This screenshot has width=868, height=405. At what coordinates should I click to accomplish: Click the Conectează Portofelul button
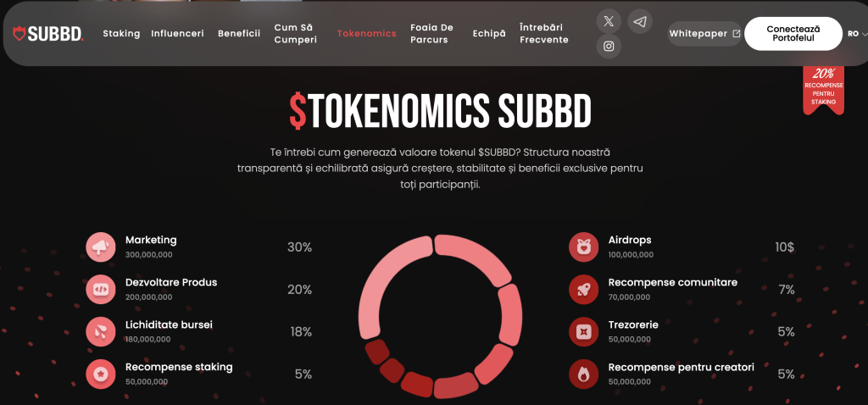coord(793,34)
